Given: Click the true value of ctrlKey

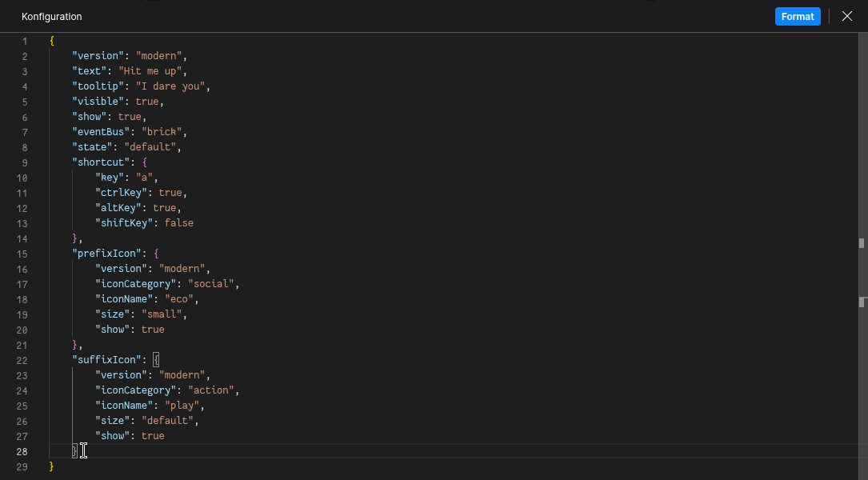Looking at the screenshot, I should coord(170,193).
